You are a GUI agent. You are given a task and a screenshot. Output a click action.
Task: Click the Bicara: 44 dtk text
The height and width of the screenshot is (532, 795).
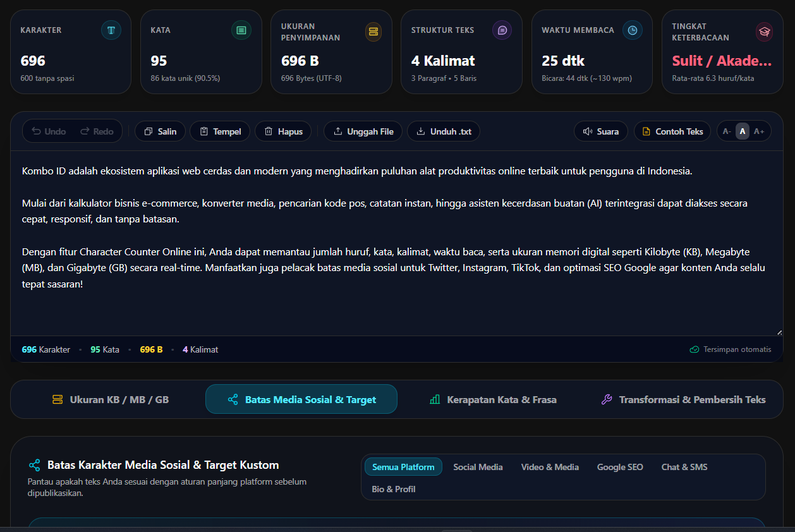coord(586,78)
